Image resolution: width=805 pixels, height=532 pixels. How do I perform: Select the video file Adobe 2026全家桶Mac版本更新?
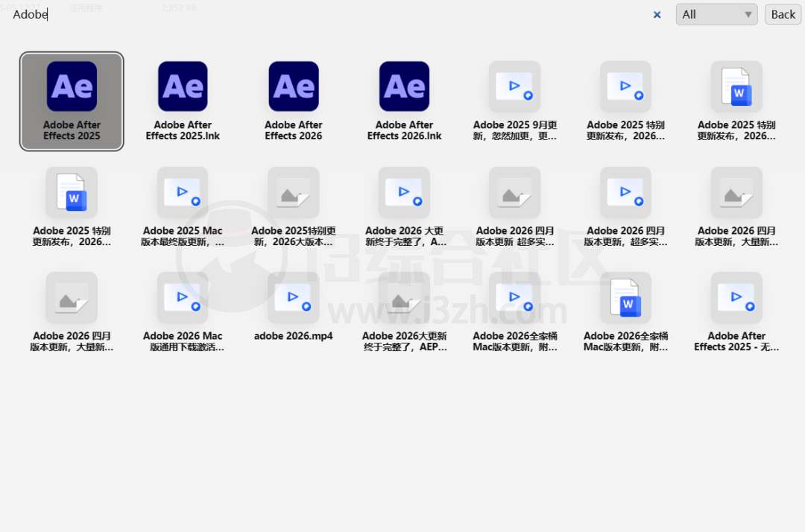coord(515,312)
